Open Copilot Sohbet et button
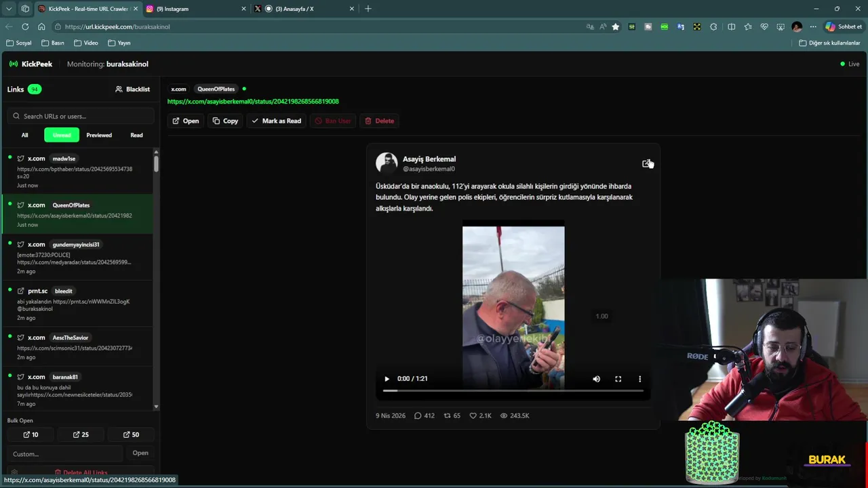The width and height of the screenshot is (868, 488). (x=844, y=26)
